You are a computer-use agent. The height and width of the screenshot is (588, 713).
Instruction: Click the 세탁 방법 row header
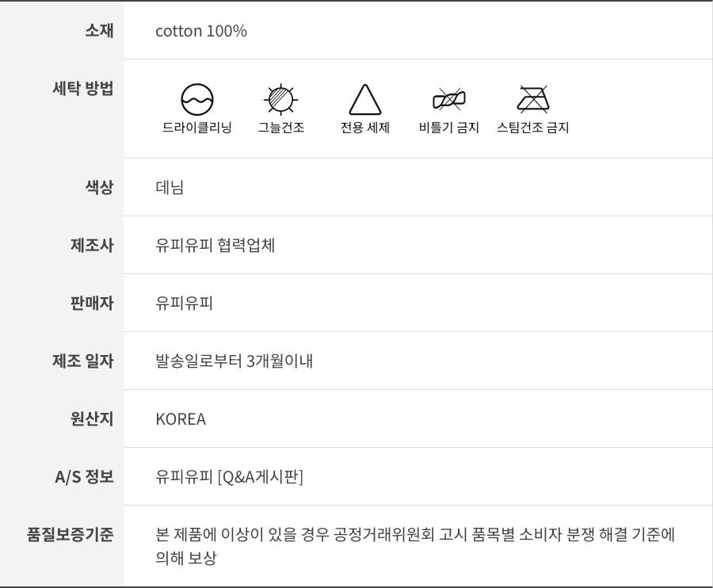coord(82,89)
